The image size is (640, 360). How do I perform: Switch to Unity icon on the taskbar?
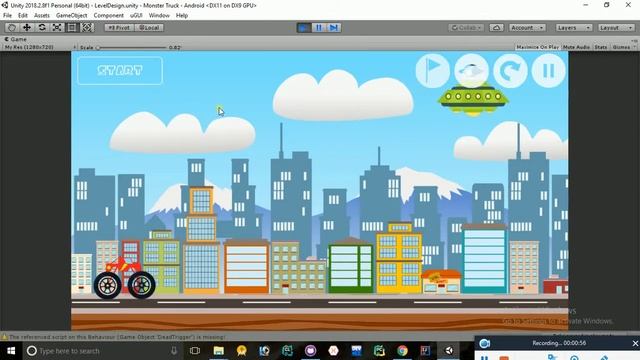[x=449, y=351]
